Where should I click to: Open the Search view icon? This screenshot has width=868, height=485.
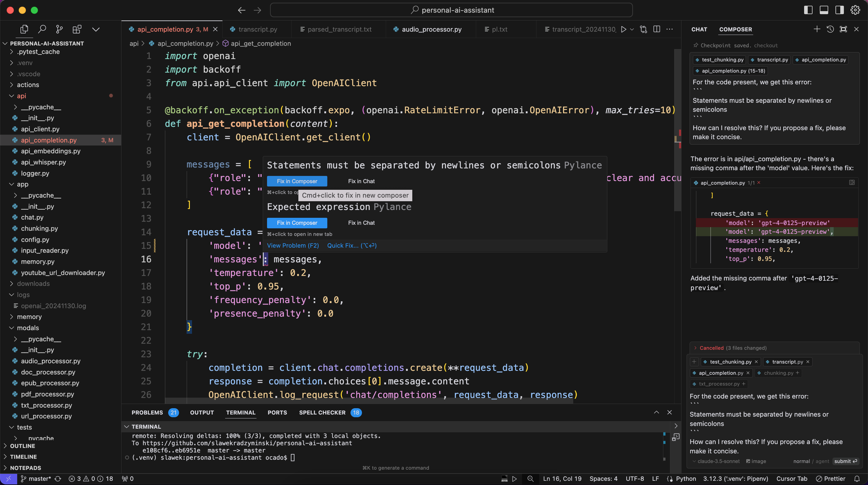pos(42,29)
